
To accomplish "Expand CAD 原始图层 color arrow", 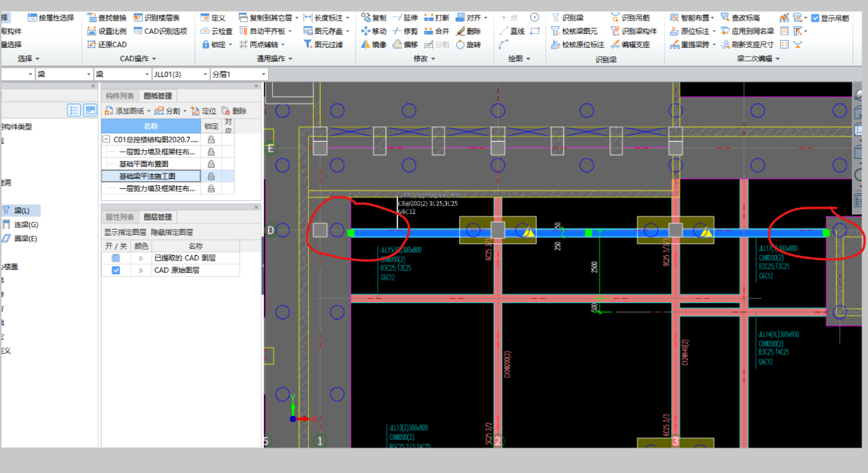I will coord(140,270).
